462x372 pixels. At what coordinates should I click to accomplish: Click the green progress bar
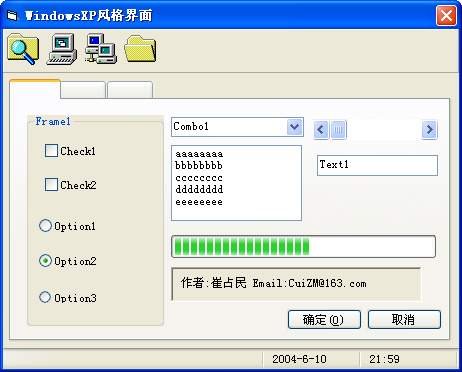[x=303, y=247]
